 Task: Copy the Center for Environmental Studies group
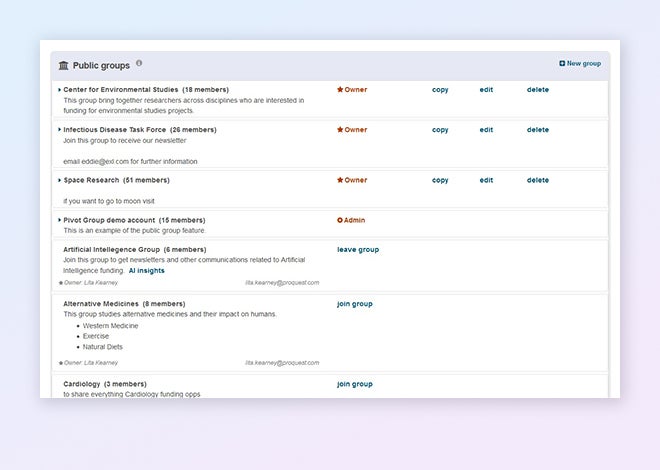point(440,90)
